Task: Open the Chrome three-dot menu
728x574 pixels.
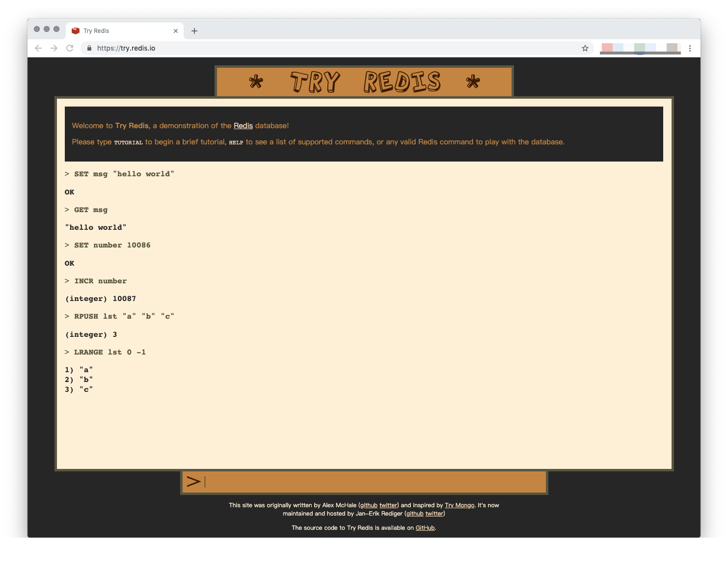Action: click(x=690, y=48)
